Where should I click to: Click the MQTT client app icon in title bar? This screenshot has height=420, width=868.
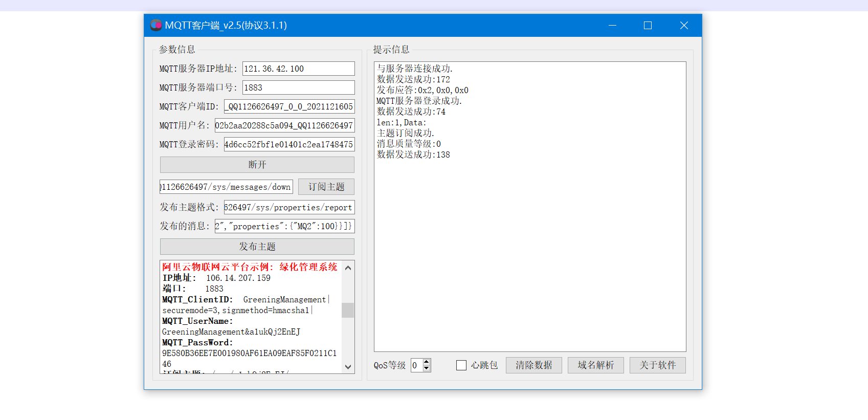(x=156, y=25)
